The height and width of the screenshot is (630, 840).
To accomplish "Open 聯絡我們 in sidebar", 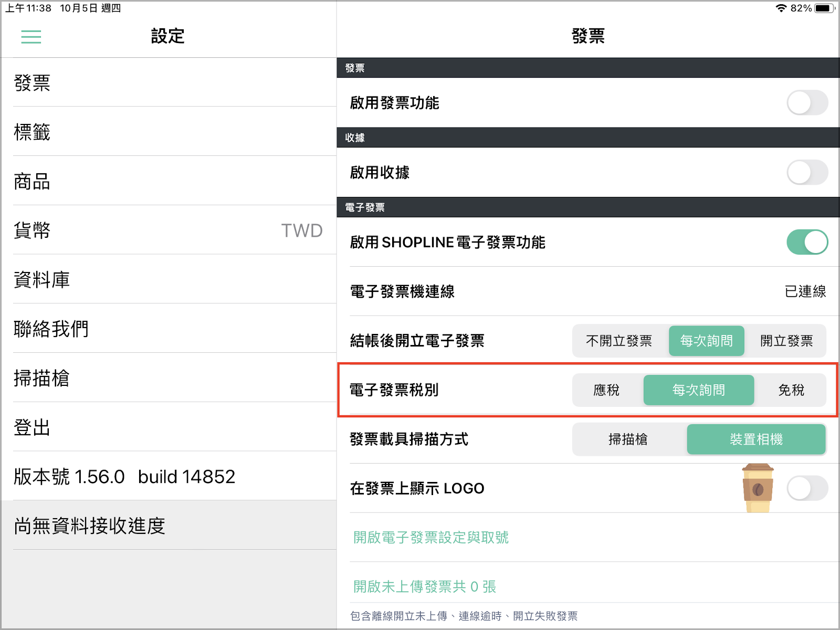I will pos(169,329).
